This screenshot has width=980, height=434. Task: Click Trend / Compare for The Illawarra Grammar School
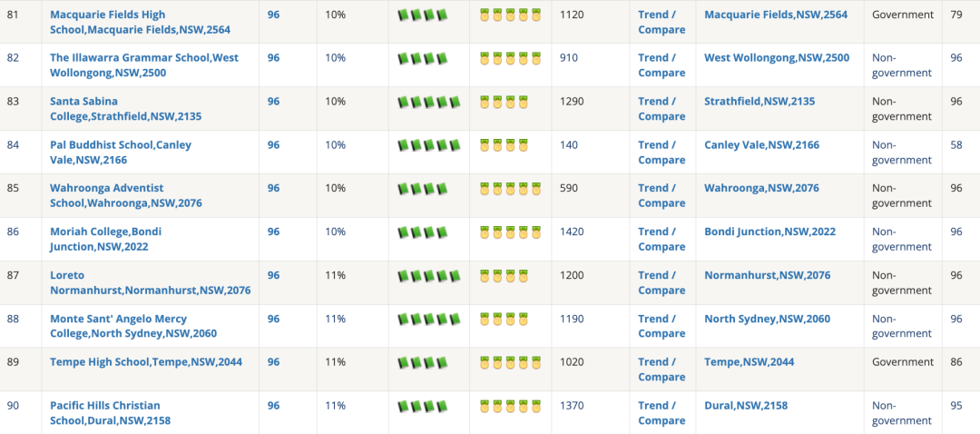click(661, 65)
